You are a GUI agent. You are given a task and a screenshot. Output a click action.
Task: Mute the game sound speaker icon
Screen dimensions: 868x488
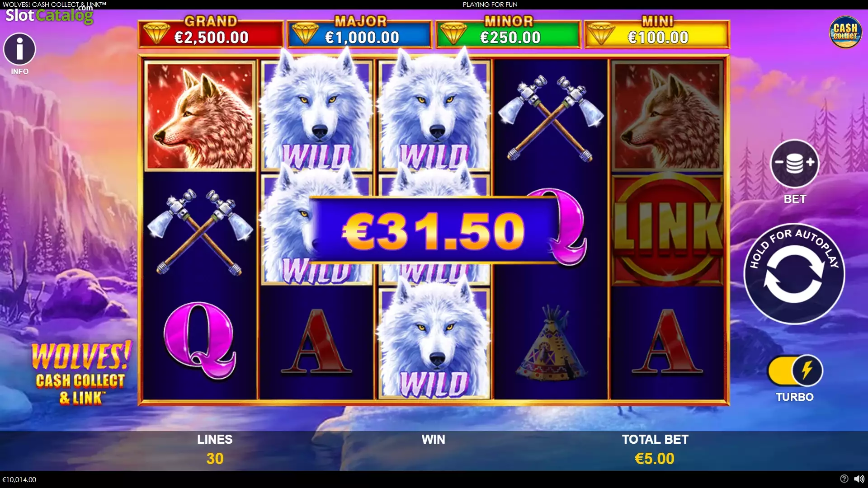pyautogui.click(x=858, y=479)
